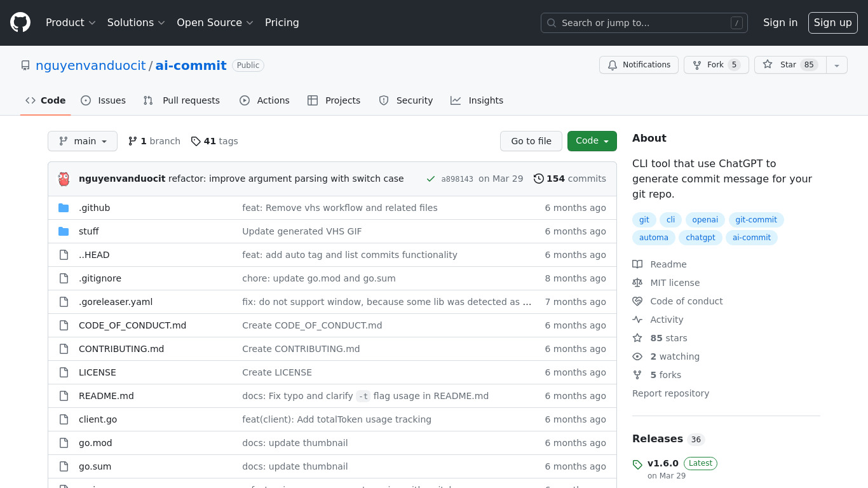Click the green commit status checkmark
The width and height of the screenshot is (868, 488).
tap(431, 179)
